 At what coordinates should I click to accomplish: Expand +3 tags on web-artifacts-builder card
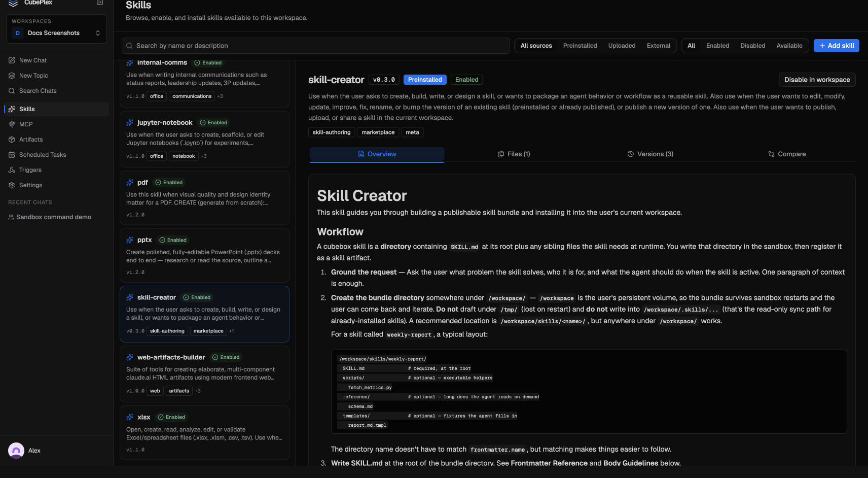[198, 391]
